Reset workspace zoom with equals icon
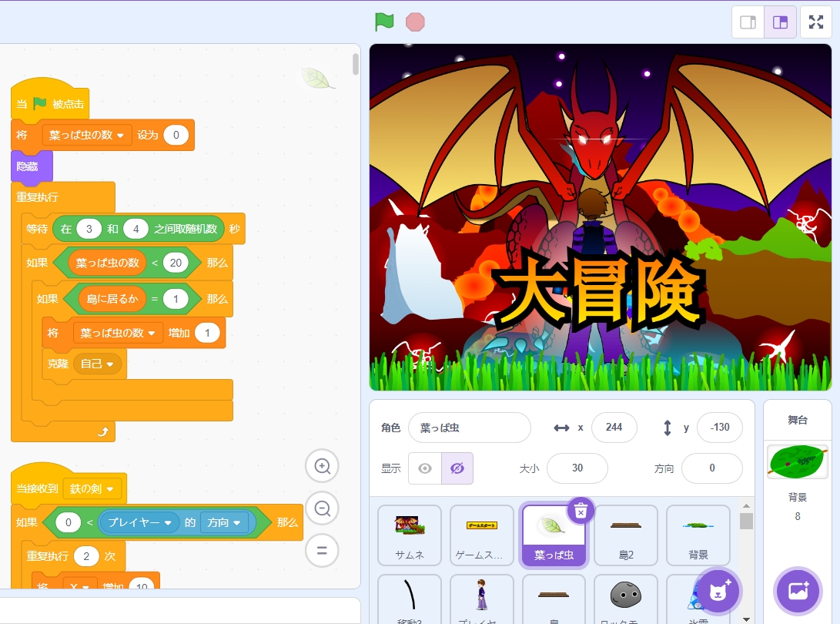840x624 pixels. click(x=323, y=551)
